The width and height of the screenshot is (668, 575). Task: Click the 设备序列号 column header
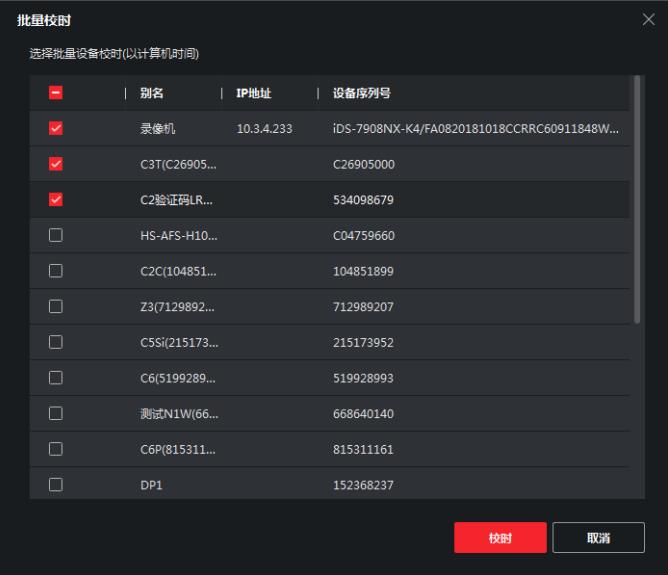pos(361,94)
